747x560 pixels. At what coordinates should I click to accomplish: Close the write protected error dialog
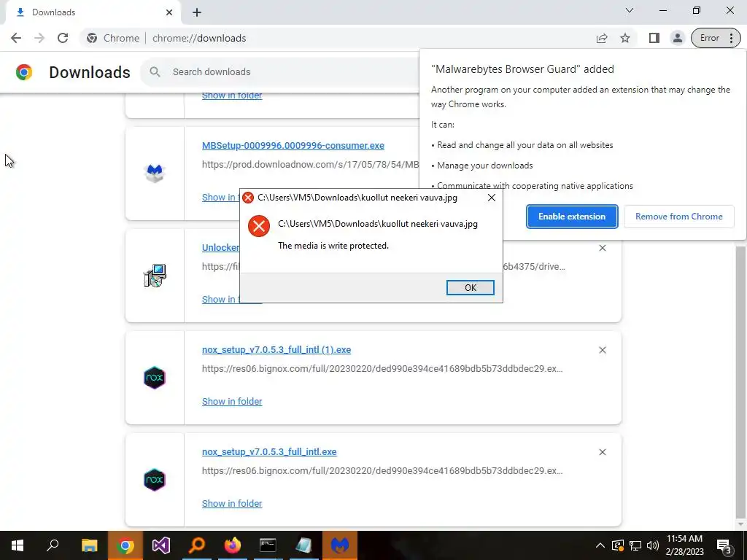[492, 198]
